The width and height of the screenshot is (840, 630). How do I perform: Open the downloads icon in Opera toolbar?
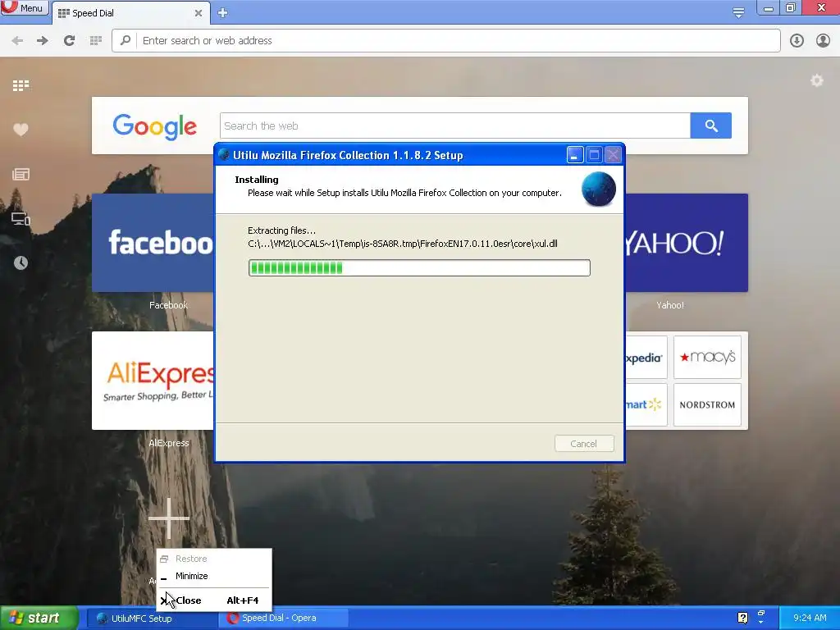click(x=797, y=41)
